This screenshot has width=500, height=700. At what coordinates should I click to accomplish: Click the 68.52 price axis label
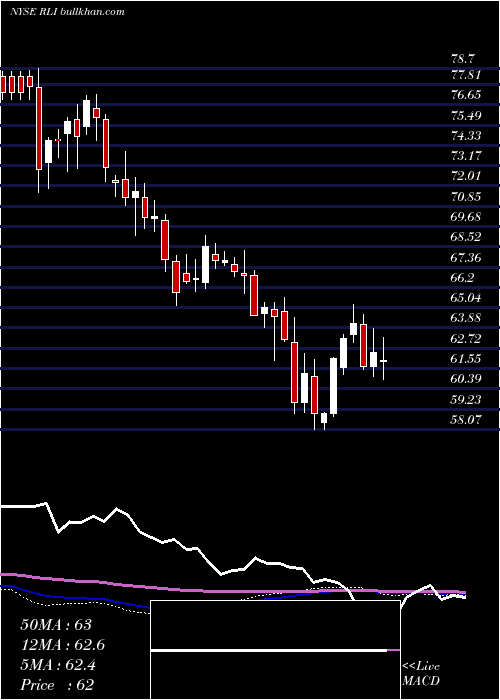tap(466, 237)
